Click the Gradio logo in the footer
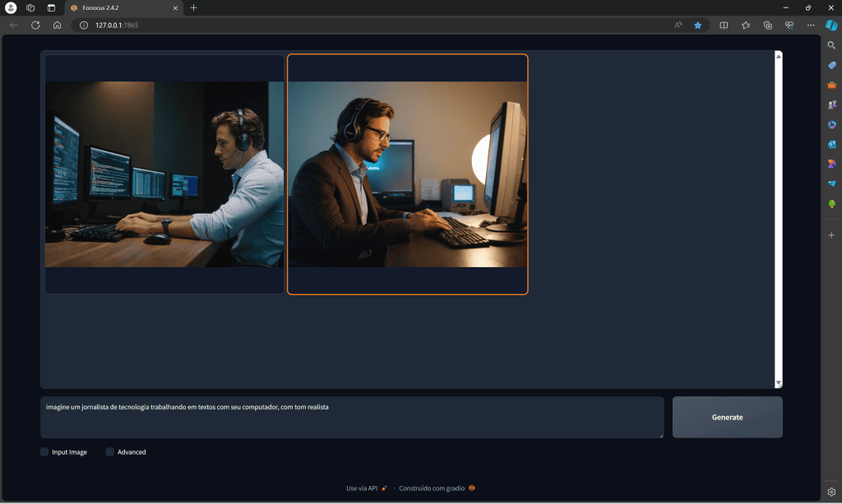 pyautogui.click(x=471, y=488)
